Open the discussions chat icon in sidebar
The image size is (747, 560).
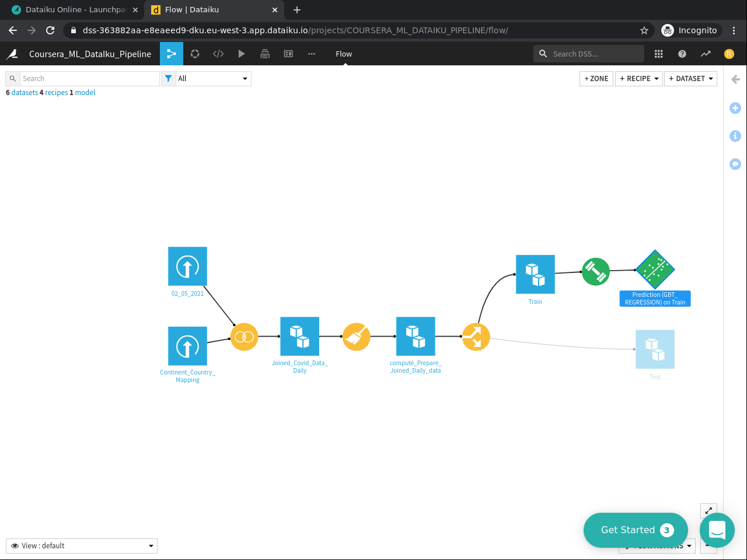pyautogui.click(x=735, y=164)
